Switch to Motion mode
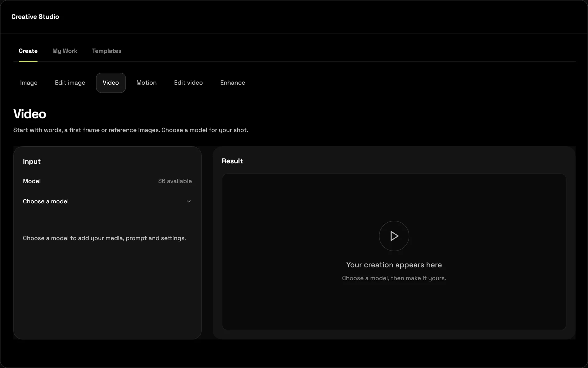This screenshot has height=368, width=588. (146, 83)
